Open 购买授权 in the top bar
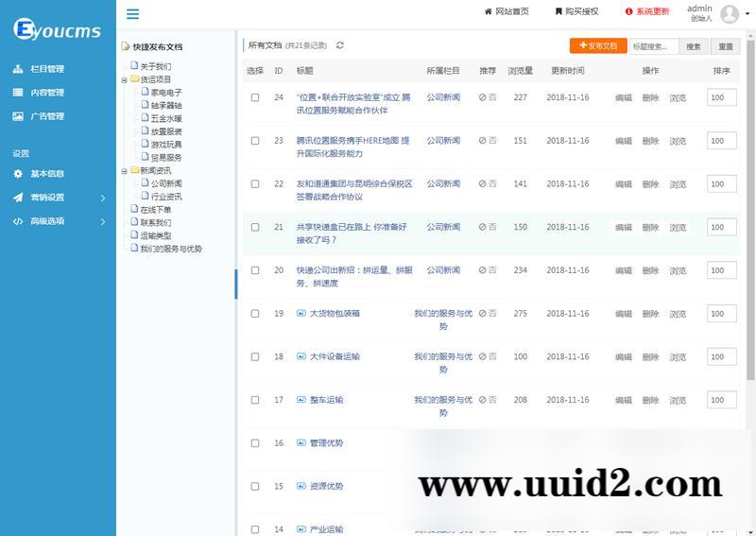 tap(577, 11)
